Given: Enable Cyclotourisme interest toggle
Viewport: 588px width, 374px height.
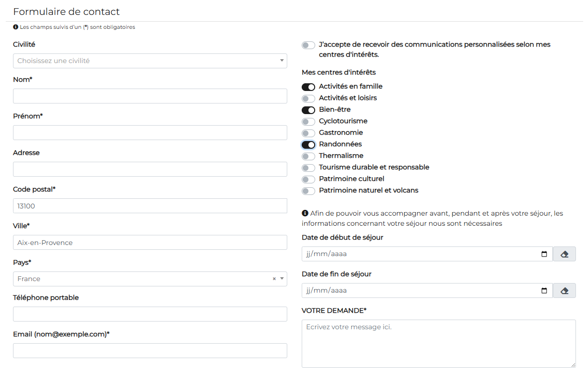Looking at the screenshot, I should point(308,122).
